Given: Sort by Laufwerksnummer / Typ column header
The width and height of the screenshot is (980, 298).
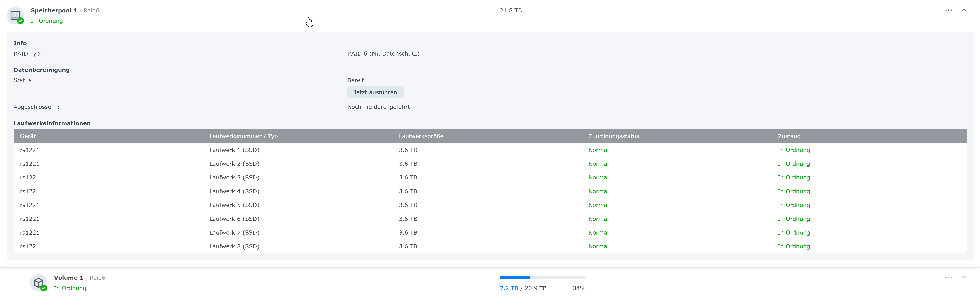Looking at the screenshot, I should coord(243,136).
